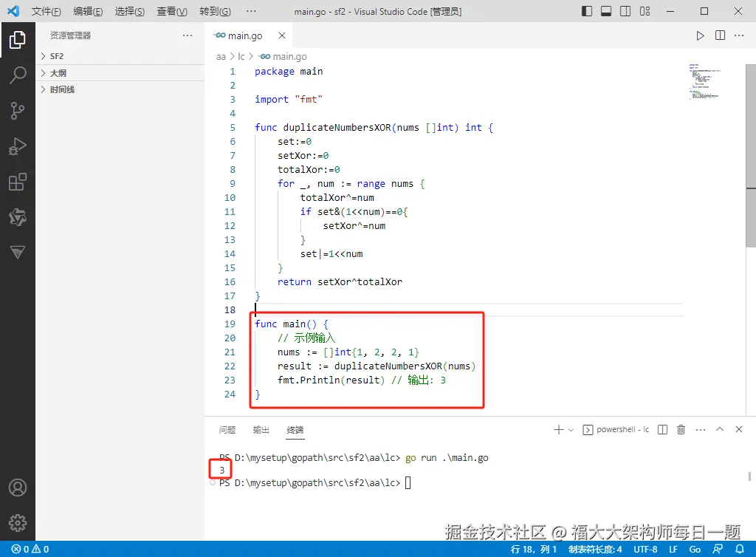Open notifications bell in status bar
Screen dimensions: 756x557
point(739,550)
